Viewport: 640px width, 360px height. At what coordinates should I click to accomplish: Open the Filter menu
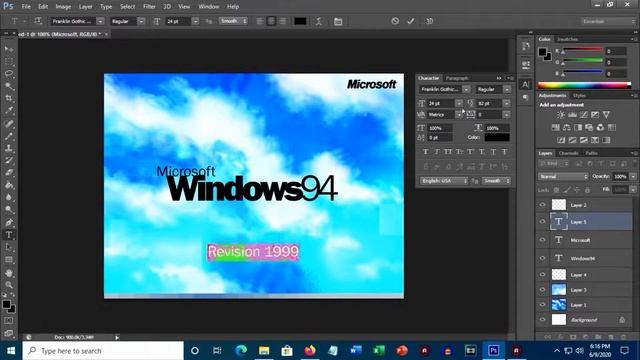pyautogui.click(x=149, y=7)
